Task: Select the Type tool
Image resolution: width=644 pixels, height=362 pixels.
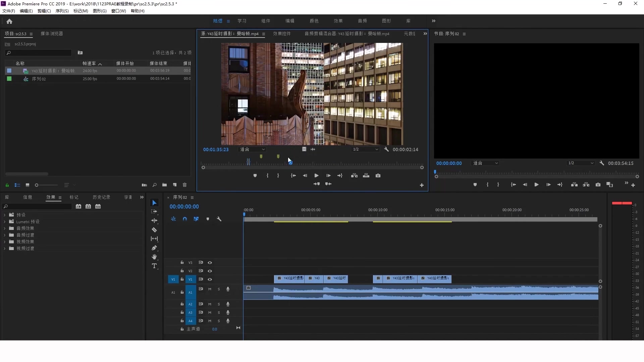Action: pyautogui.click(x=154, y=266)
